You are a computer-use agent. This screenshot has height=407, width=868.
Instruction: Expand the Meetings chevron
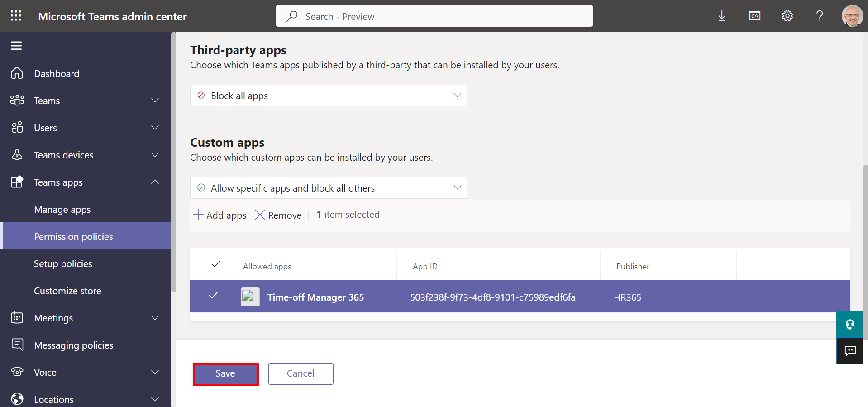coord(155,318)
